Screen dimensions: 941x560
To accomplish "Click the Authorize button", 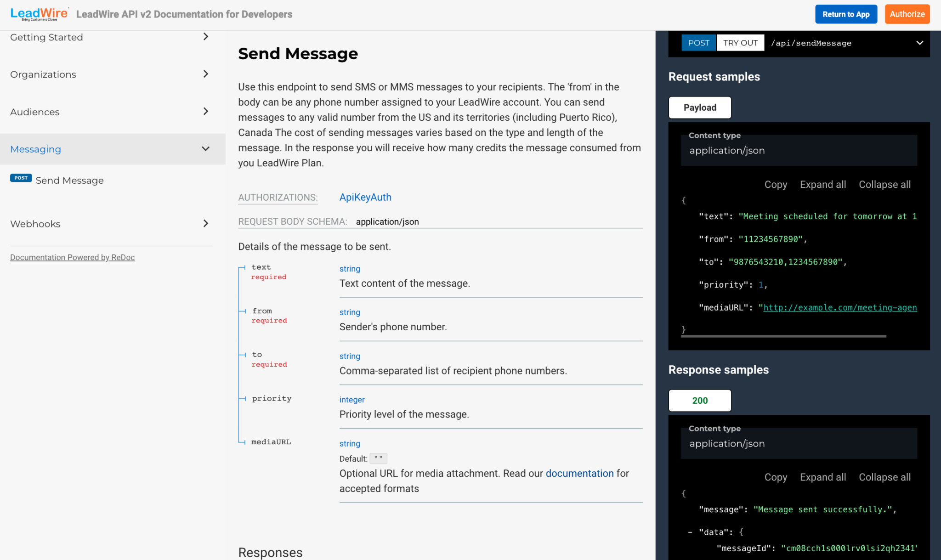I will [x=907, y=14].
